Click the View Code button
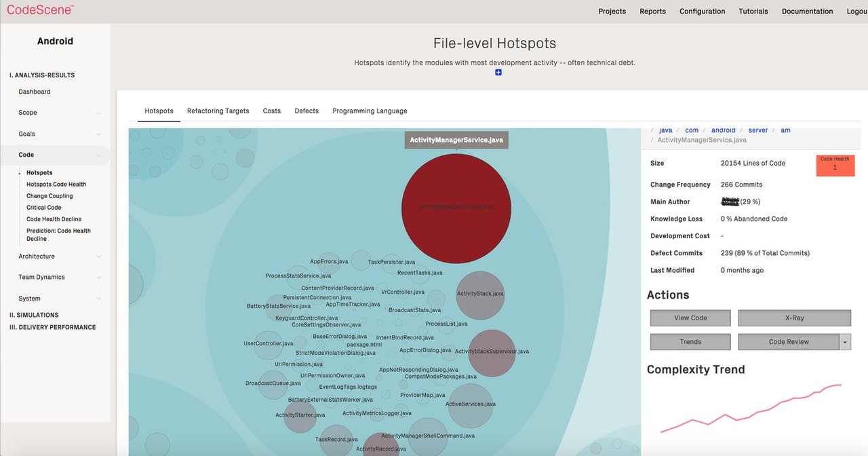Image resolution: width=868 pixels, height=456 pixels. click(x=690, y=318)
